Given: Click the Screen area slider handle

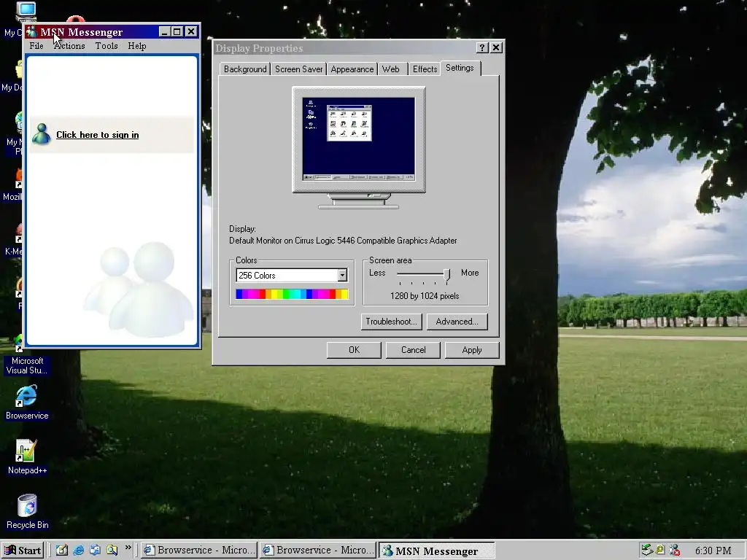Looking at the screenshot, I should (x=446, y=275).
